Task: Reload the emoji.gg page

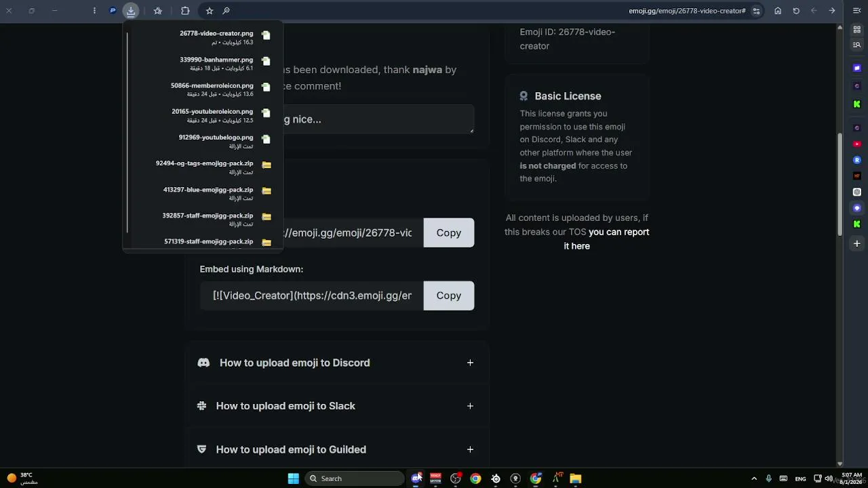Action: tap(796, 11)
